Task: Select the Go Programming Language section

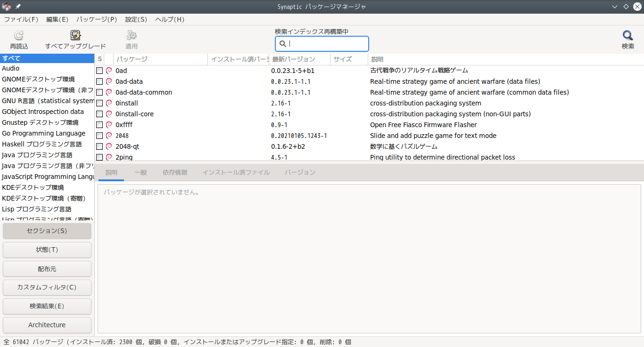Action: point(47,134)
